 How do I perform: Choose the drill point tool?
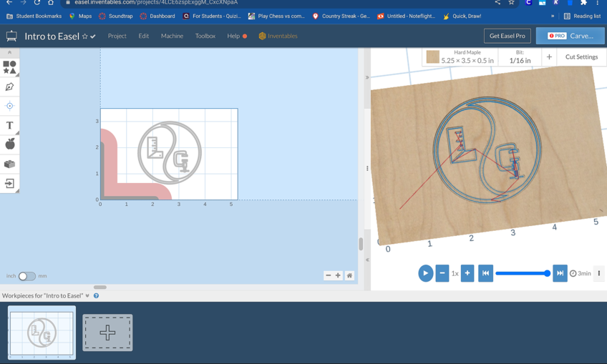(x=9, y=106)
